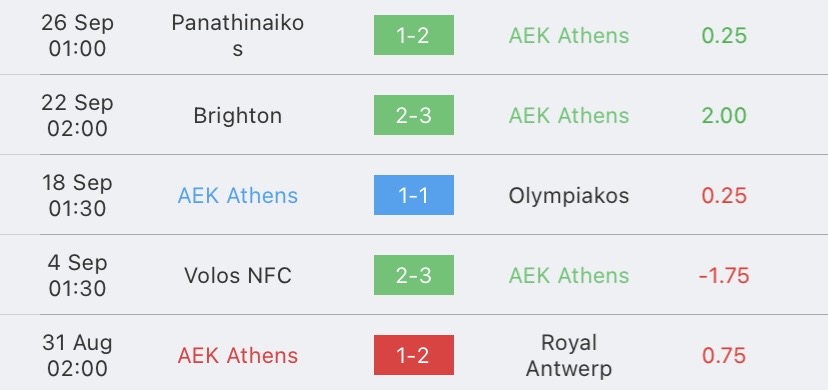Screen dimensions: 828x390
Task: Select the 2.00 handicap value
Action: pos(724,116)
